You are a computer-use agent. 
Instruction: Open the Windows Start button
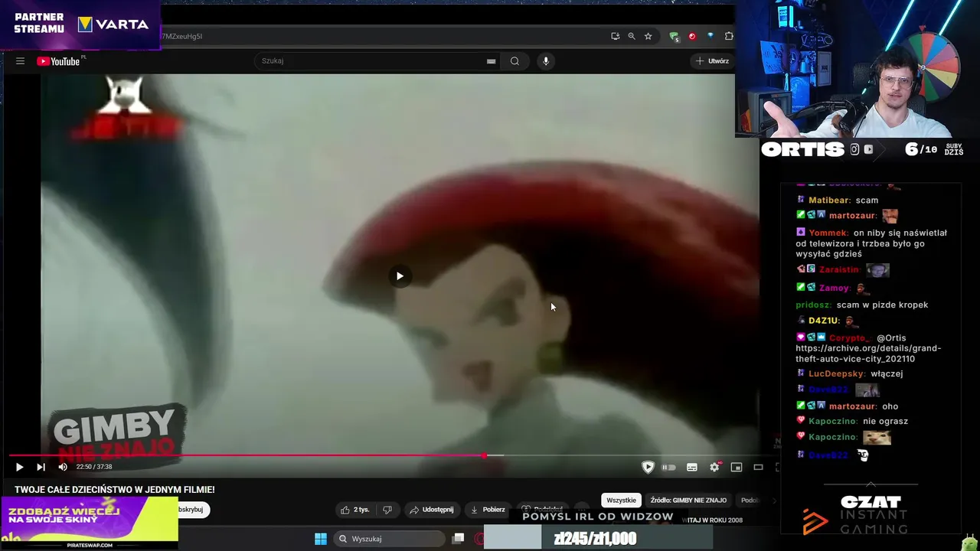(x=321, y=539)
